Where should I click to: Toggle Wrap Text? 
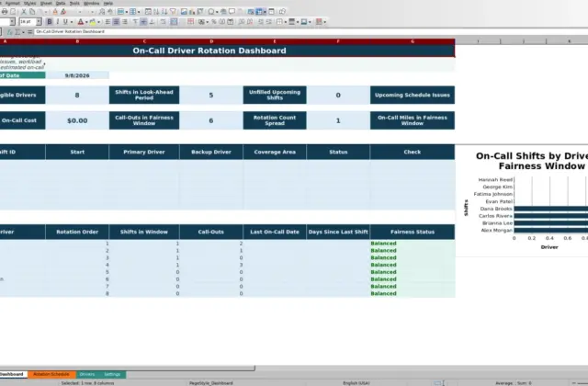pyautogui.click(x=163, y=22)
